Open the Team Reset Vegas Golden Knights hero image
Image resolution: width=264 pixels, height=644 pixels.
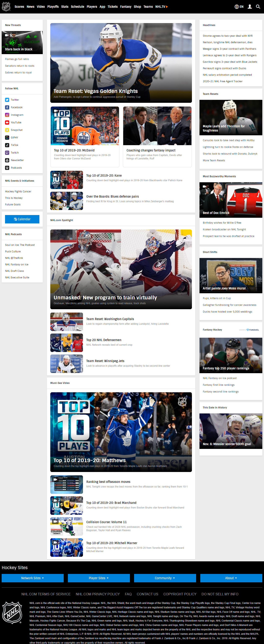tap(121, 63)
